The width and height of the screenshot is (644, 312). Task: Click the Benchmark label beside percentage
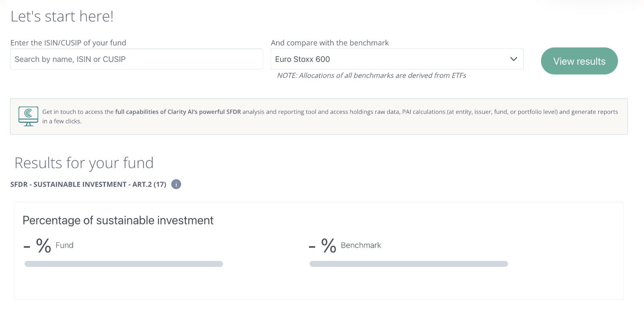point(361,245)
